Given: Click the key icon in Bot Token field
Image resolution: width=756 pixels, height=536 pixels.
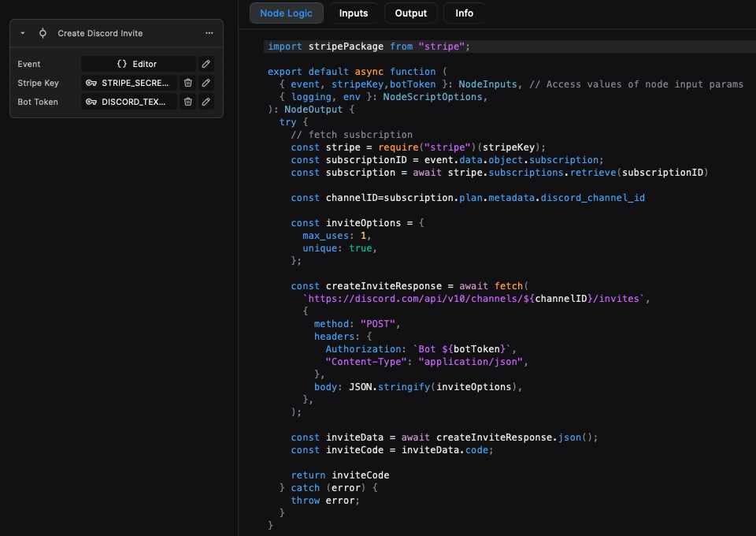Looking at the screenshot, I should point(91,102).
